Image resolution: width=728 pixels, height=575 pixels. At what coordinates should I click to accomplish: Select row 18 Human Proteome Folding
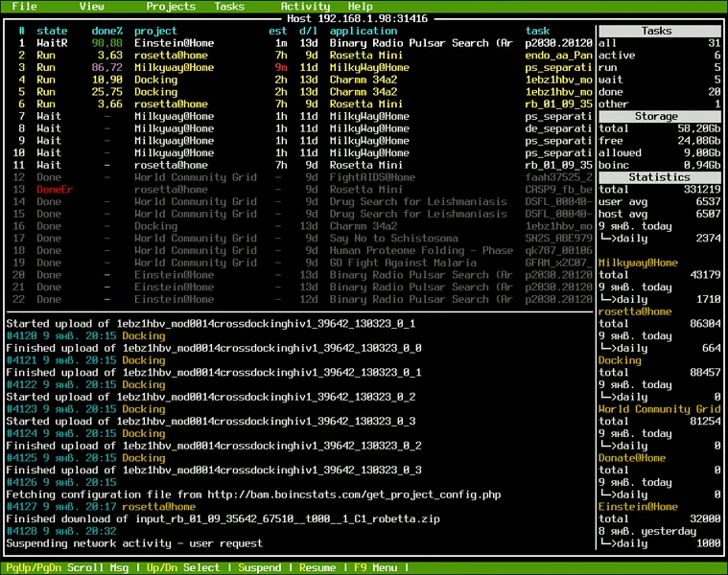[x=299, y=250]
